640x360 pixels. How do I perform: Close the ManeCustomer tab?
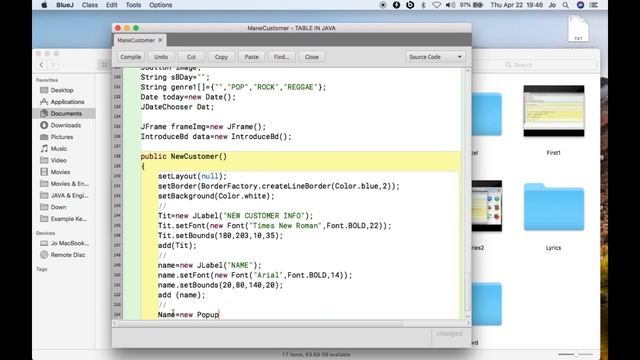pyautogui.click(x=160, y=40)
